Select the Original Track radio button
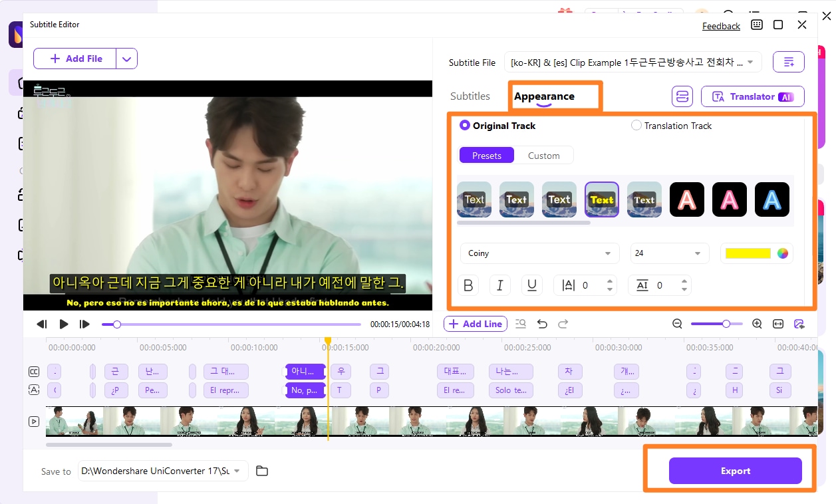The width and height of the screenshot is (836, 504). [464, 125]
